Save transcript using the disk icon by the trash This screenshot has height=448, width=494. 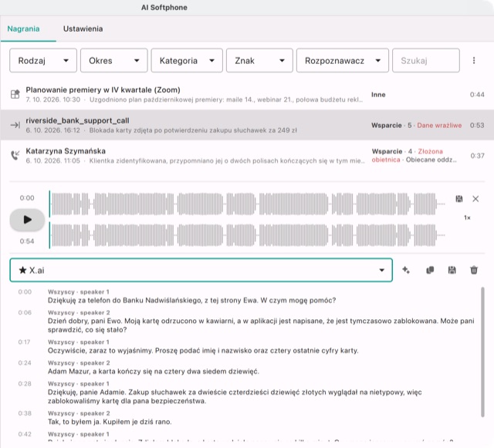click(452, 270)
